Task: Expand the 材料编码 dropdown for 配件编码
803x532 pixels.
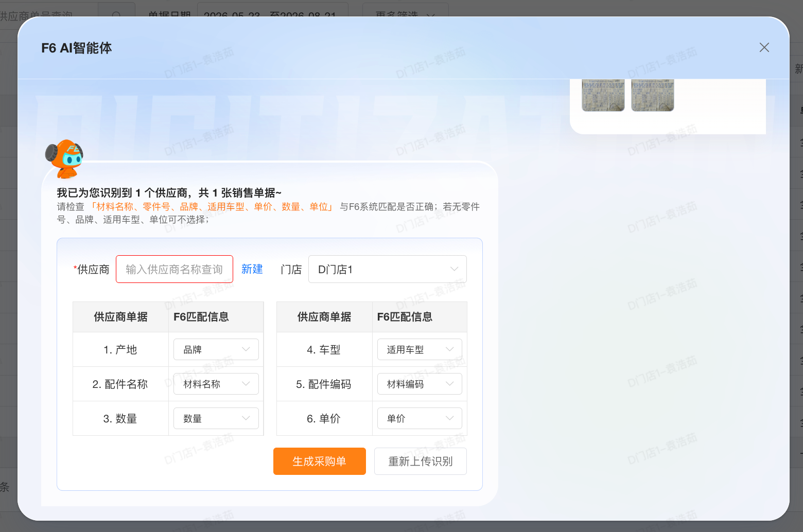Action: 420,384
